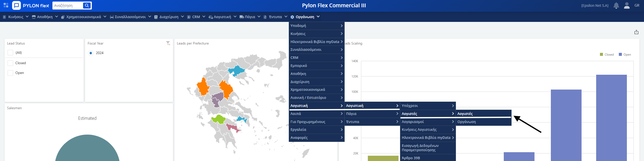The width and height of the screenshot is (644, 161).
Task: Open Αναφορές submenu entry
Action: pos(317,138)
